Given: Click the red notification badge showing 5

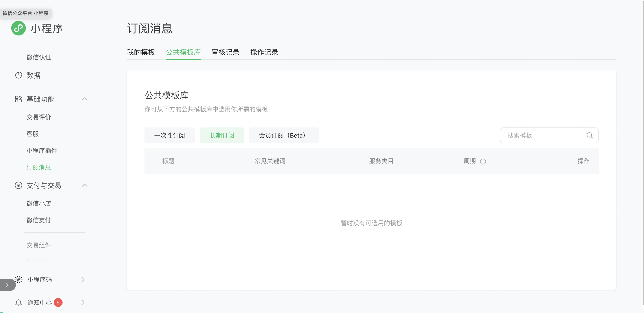Looking at the screenshot, I should coord(58,302).
